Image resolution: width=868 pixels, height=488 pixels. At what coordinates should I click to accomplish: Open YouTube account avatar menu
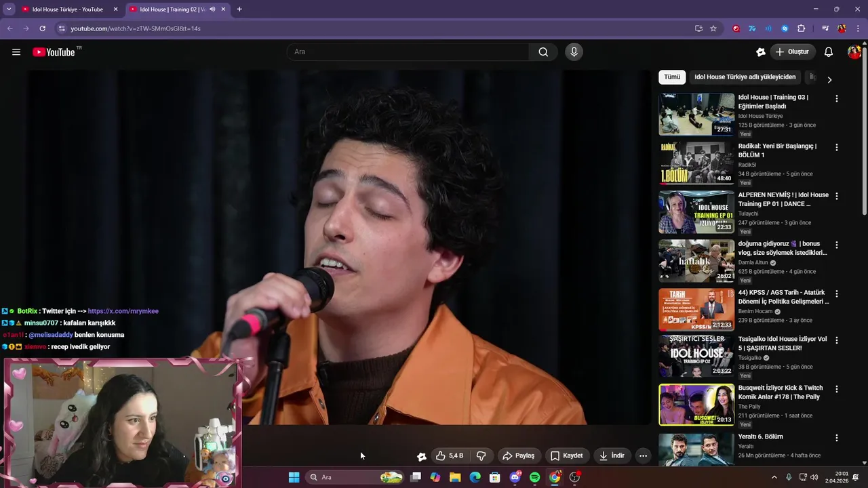pyautogui.click(x=854, y=52)
